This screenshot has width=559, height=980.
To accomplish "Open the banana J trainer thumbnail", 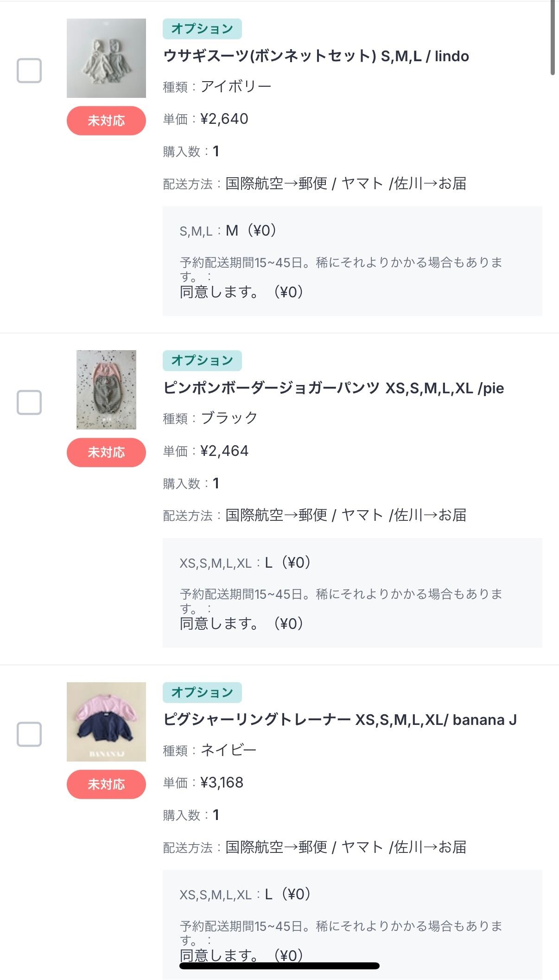I will (x=106, y=722).
